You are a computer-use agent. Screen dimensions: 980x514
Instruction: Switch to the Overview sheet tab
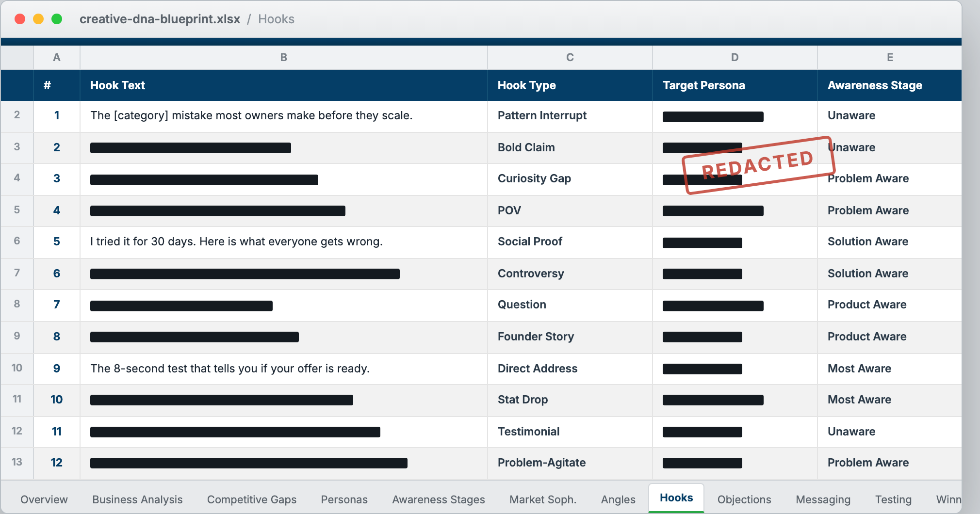coord(44,499)
